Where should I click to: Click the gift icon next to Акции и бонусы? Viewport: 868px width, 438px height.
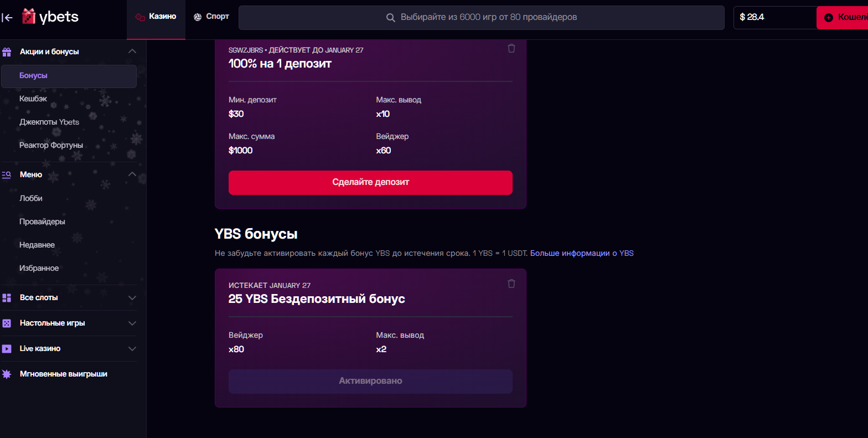7,52
